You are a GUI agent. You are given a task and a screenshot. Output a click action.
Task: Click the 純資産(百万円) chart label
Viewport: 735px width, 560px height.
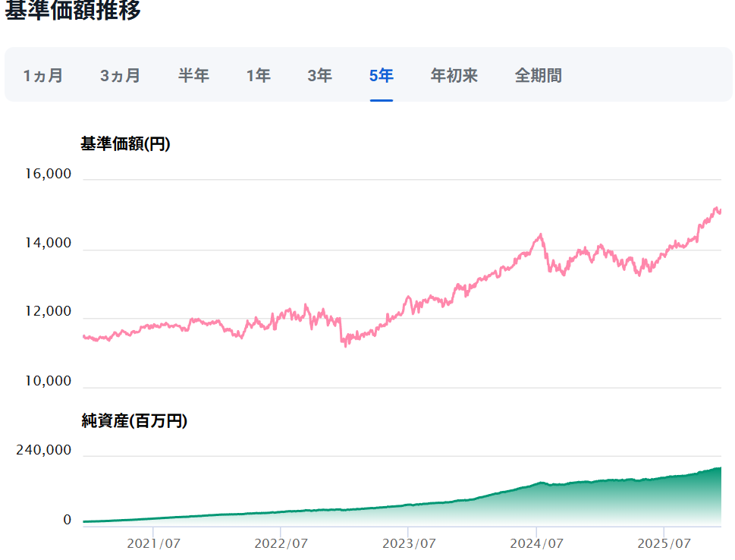(x=133, y=421)
